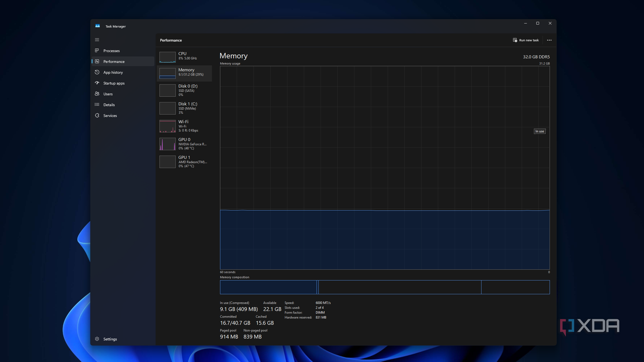
Task: Click the DIMM form factor value
Action: (320, 312)
